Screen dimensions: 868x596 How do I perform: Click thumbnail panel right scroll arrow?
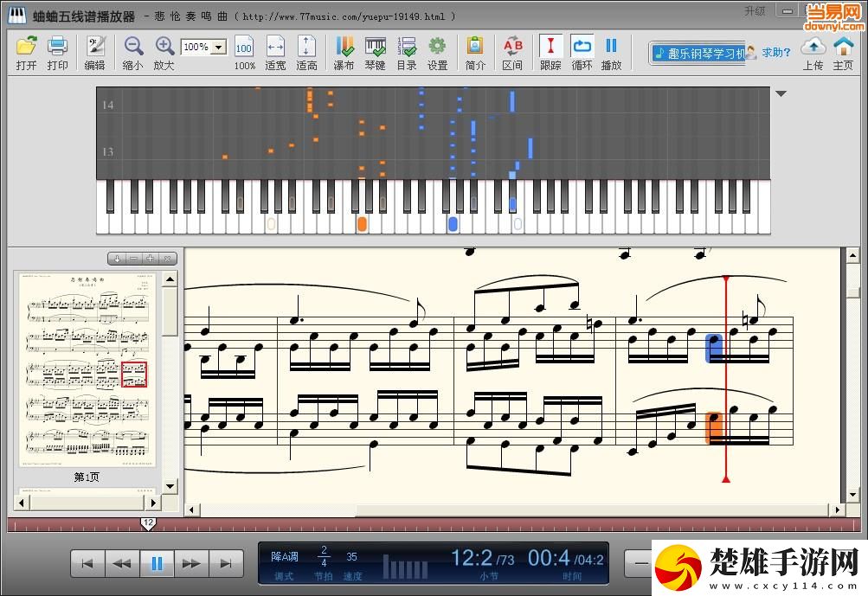point(153,503)
